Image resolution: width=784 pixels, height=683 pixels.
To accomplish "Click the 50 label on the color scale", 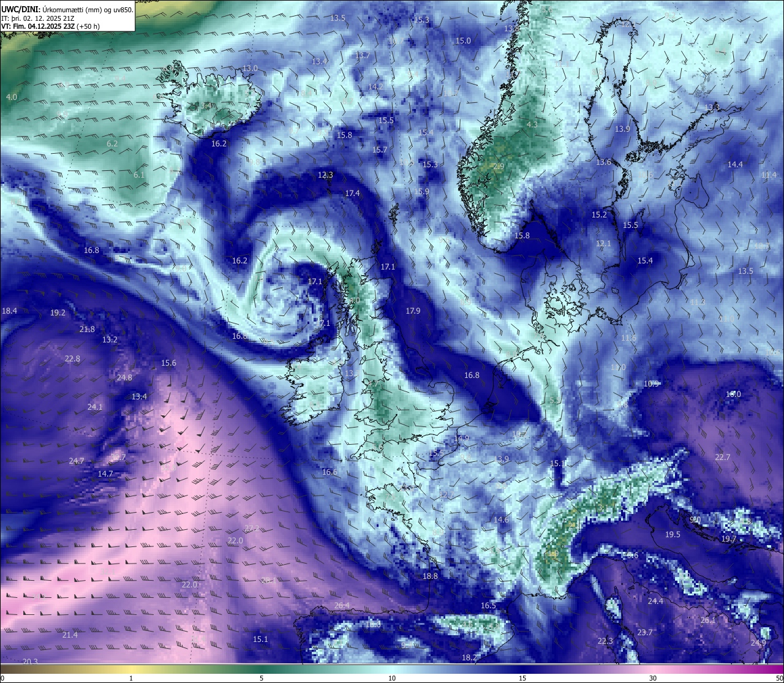I will (779, 678).
